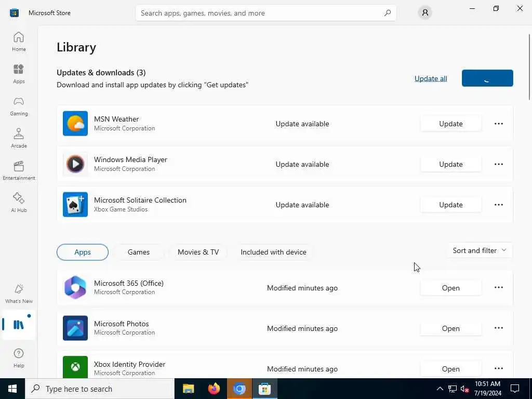Select the Included with device tab
The height and width of the screenshot is (399, 532).
pos(273,252)
